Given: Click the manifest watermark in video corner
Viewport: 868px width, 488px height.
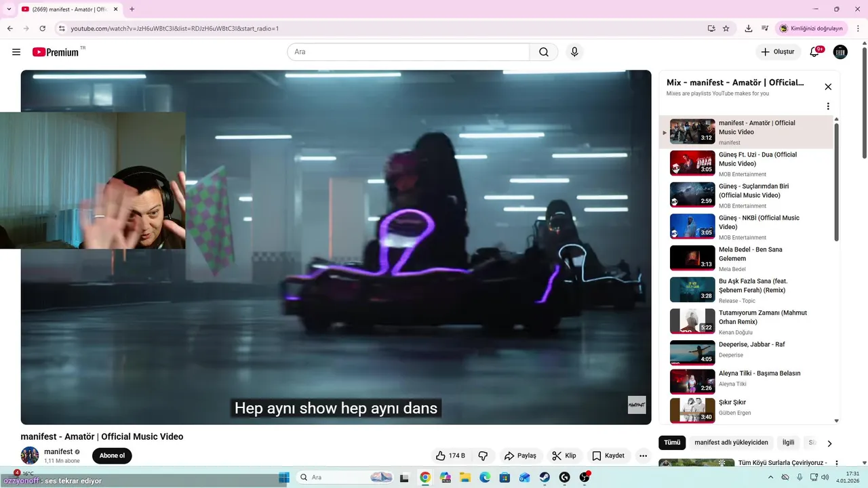Looking at the screenshot, I should pyautogui.click(x=637, y=405).
